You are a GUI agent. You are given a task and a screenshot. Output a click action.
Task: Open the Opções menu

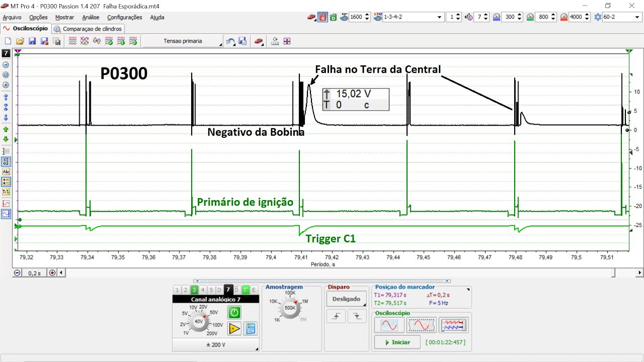[38, 17]
